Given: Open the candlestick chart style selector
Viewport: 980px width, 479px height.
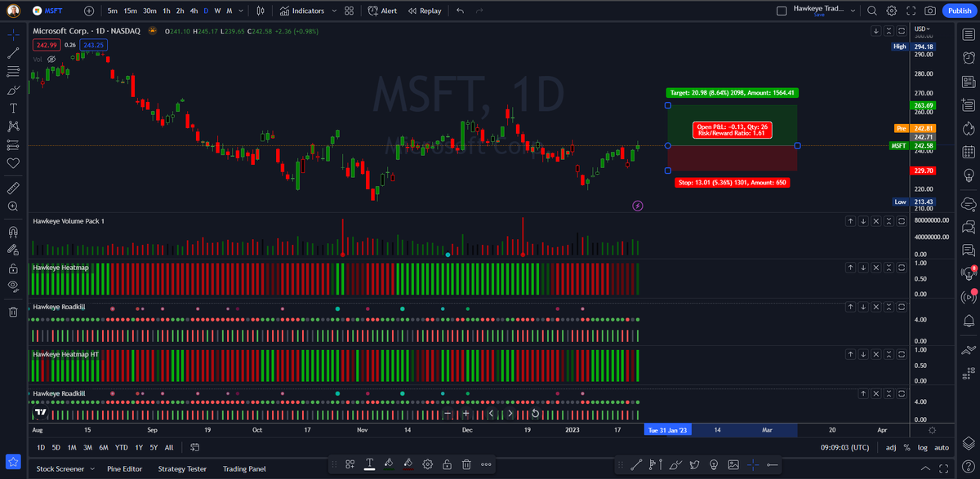Looking at the screenshot, I should [261, 11].
